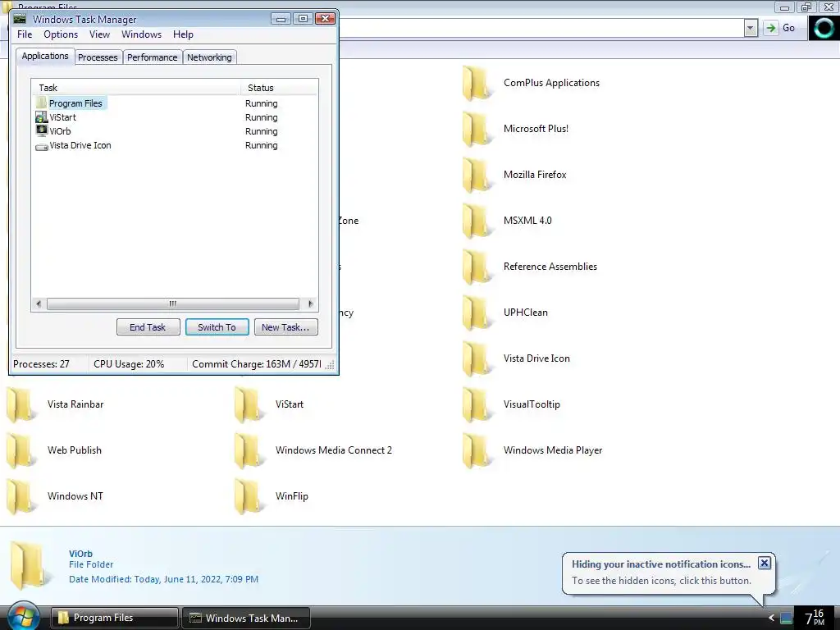Image resolution: width=840 pixels, height=630 pixels.
Task: Click the ComPlus Applications folder icon
Action: coord(476,83)
